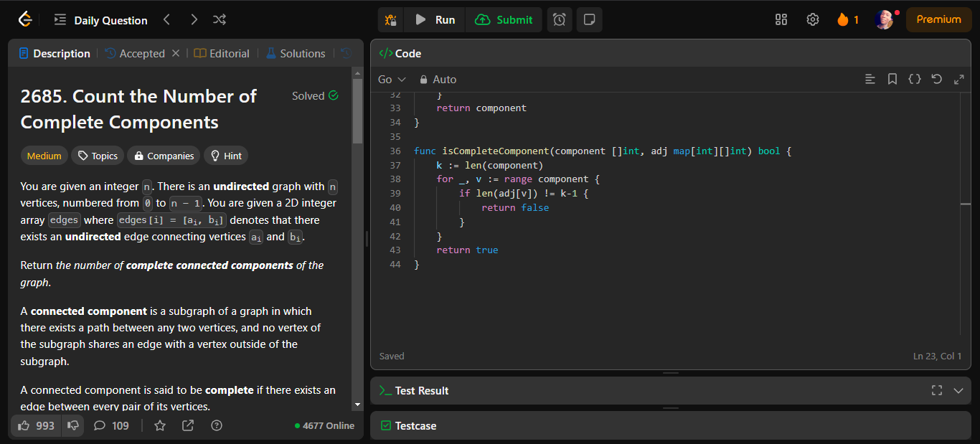
Task: Open the Go language dropdown
Action: [392, 80]
